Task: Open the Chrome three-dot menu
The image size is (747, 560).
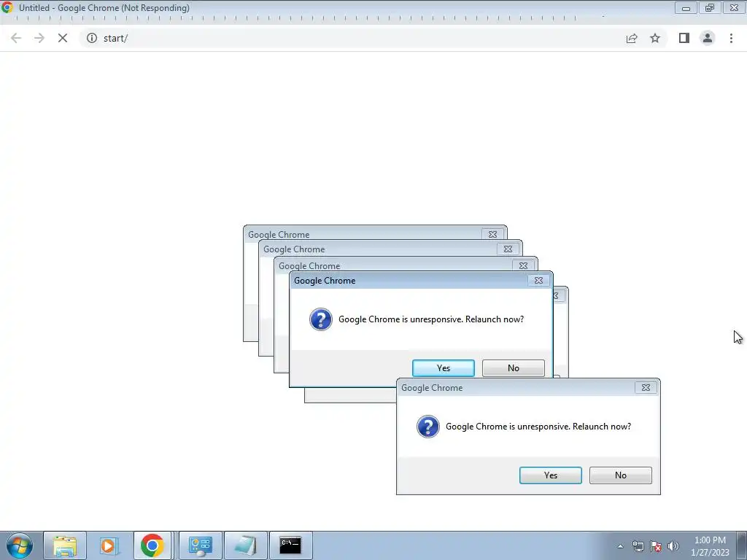Action: [731, 38]
